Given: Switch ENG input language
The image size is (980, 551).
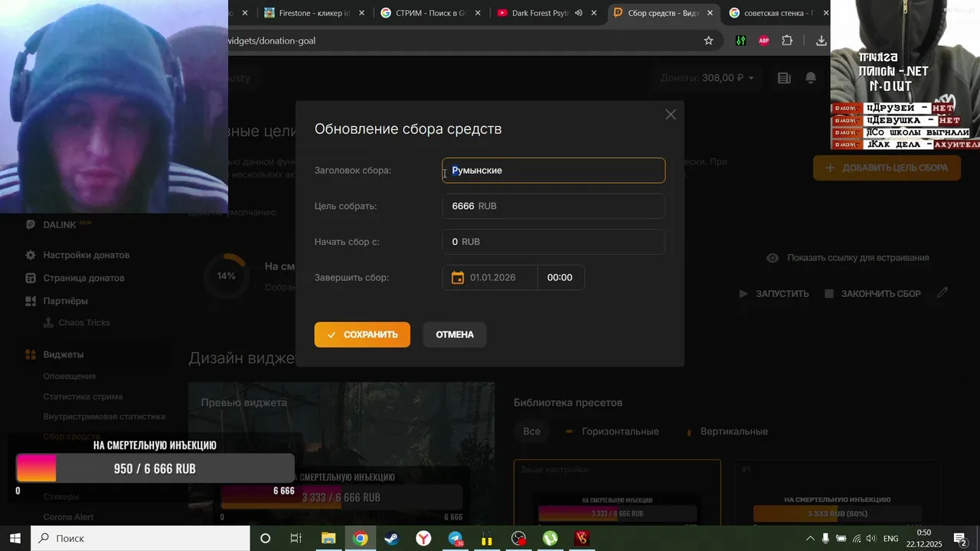Looking at the screenshot, I should (x=891, y=539).
